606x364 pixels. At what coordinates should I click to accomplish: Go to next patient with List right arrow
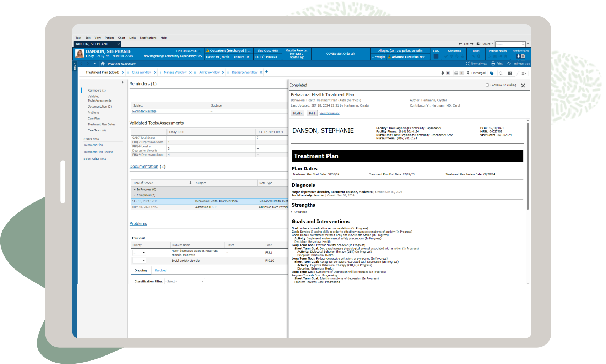(472, 44)
